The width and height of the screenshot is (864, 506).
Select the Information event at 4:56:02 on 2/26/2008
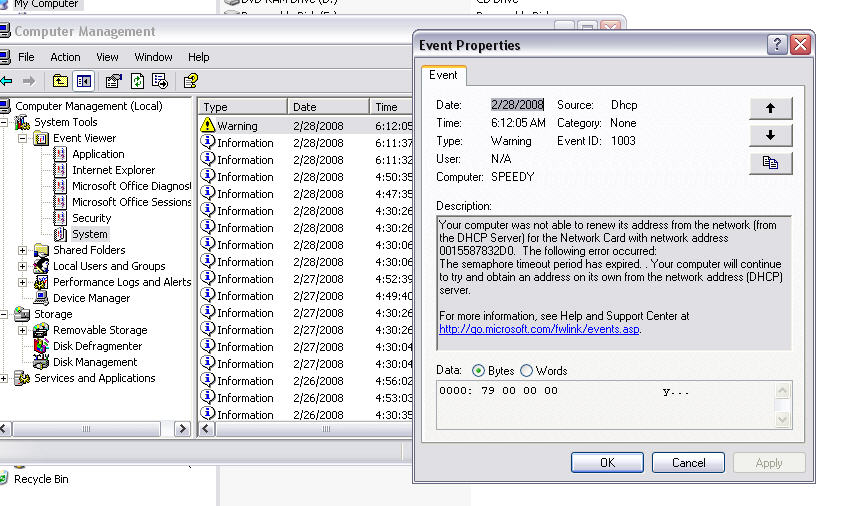click(x=306, y=381)
